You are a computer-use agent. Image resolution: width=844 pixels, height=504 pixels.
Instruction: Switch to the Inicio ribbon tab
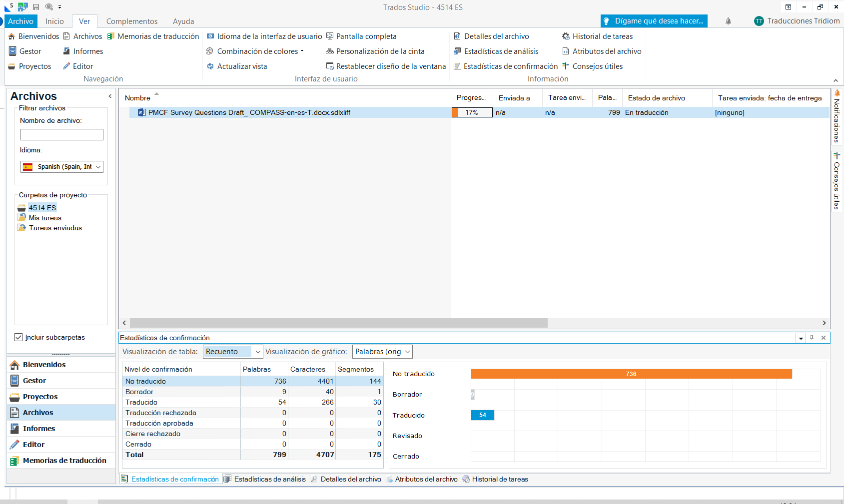54,21
